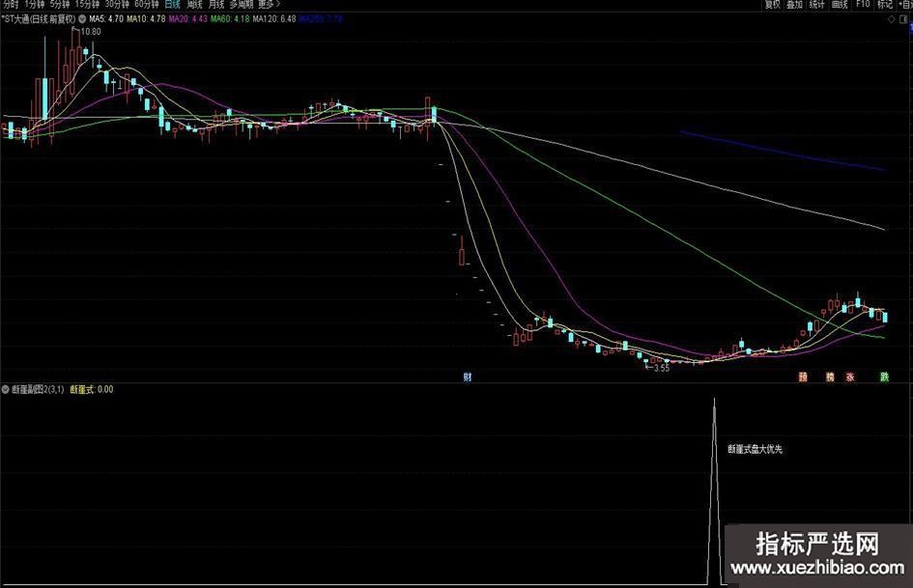Click the MA60: 4.18 indicator label
Image resolution: width=913 pixels, height=588 pixels.
(230, 18)
